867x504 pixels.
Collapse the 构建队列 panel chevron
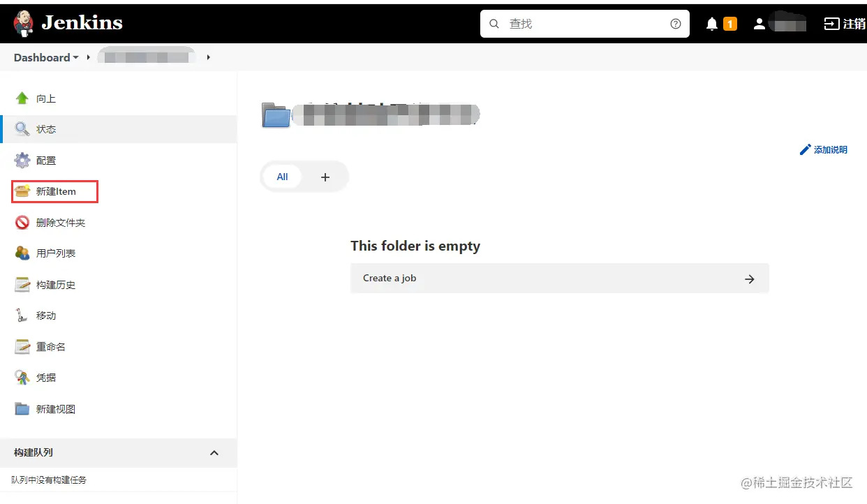click(x=214, y=452)
